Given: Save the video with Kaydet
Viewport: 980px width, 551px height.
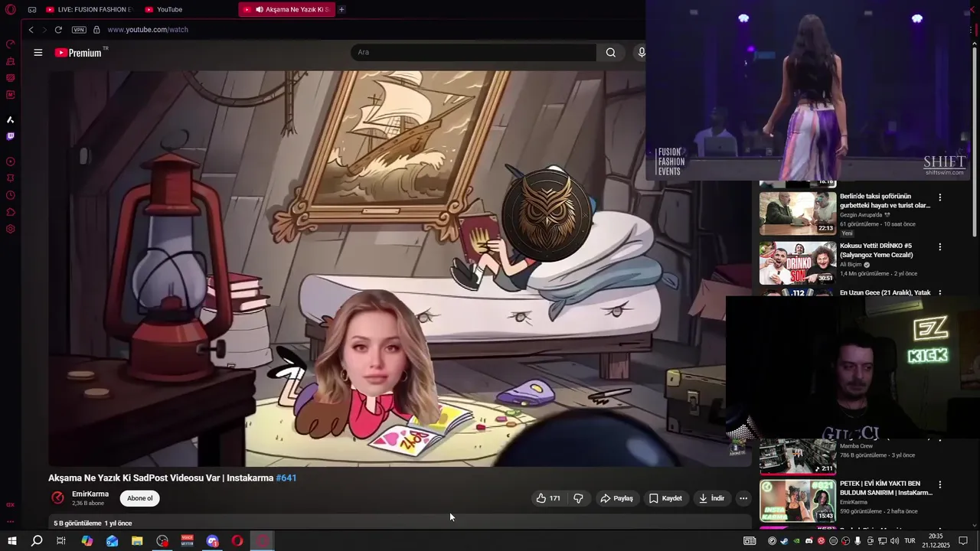Looking at the screenshot, I should tap(665, 498).
